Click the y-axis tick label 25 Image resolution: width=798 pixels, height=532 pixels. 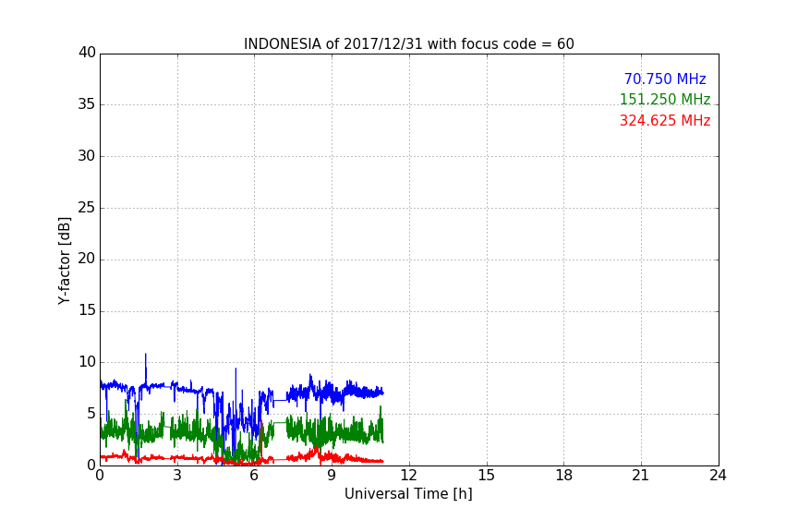pos(87,207)
